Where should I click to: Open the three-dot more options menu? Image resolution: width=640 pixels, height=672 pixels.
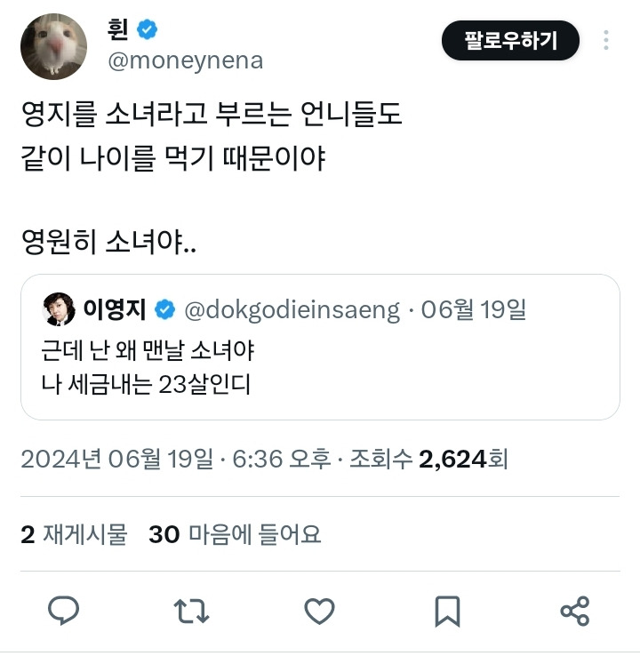coord(605,40)
